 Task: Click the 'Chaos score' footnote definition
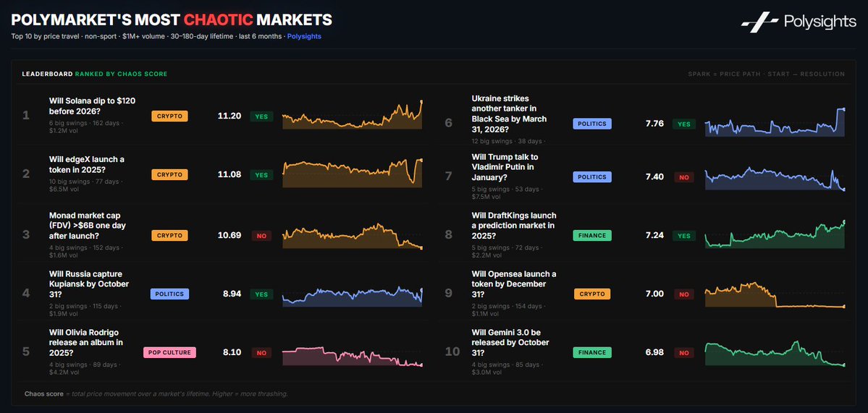click(156, 394)
